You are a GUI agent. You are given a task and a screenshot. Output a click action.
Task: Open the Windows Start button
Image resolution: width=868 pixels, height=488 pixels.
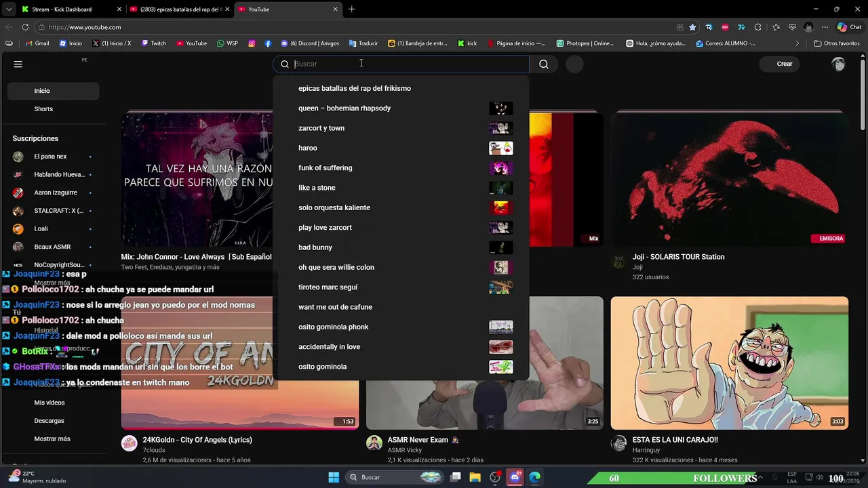(x=334, y=477)
